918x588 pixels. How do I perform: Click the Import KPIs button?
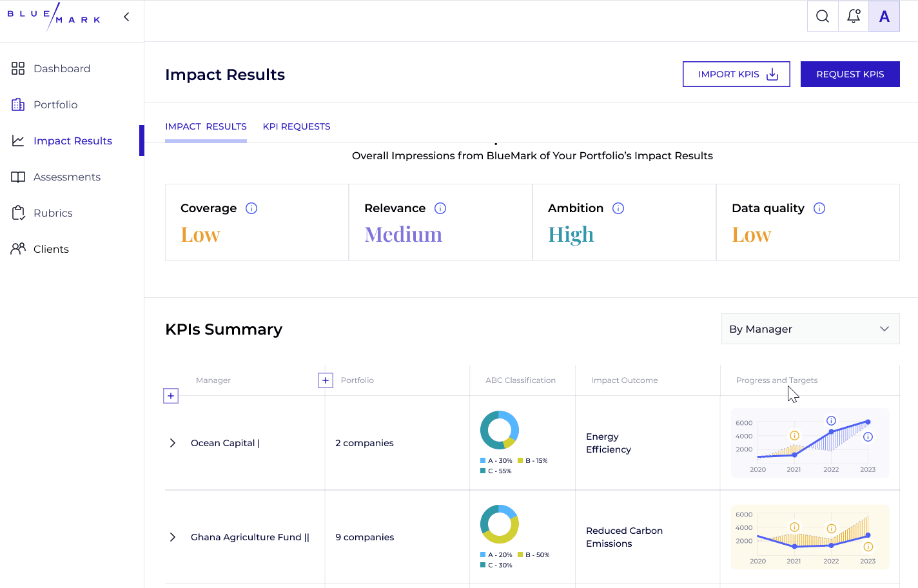pos(736,74)
